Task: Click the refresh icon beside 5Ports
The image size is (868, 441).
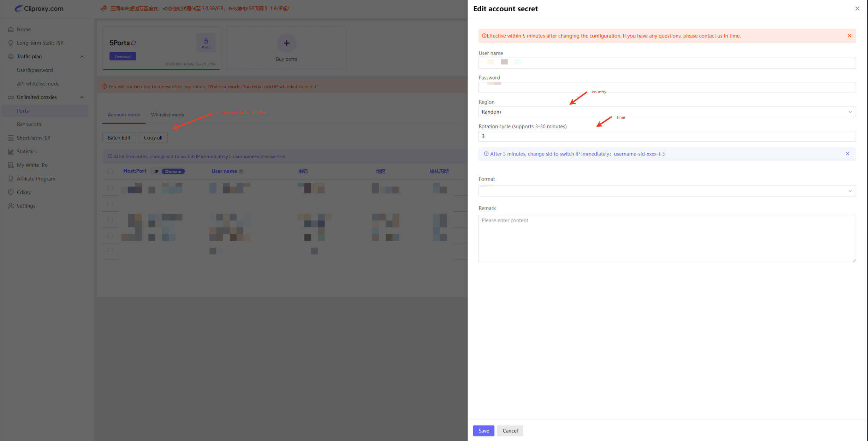Action: (134, 43)
